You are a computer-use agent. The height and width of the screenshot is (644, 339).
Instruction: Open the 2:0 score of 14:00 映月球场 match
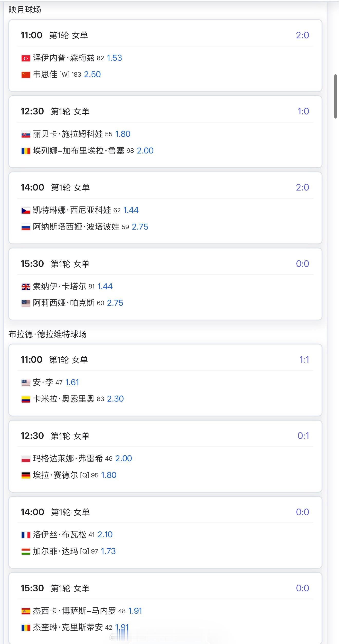click(x=302, y=187)
